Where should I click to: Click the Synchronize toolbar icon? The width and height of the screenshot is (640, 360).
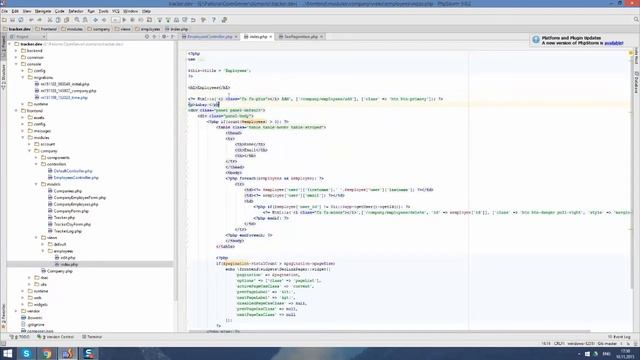[21, 20]
